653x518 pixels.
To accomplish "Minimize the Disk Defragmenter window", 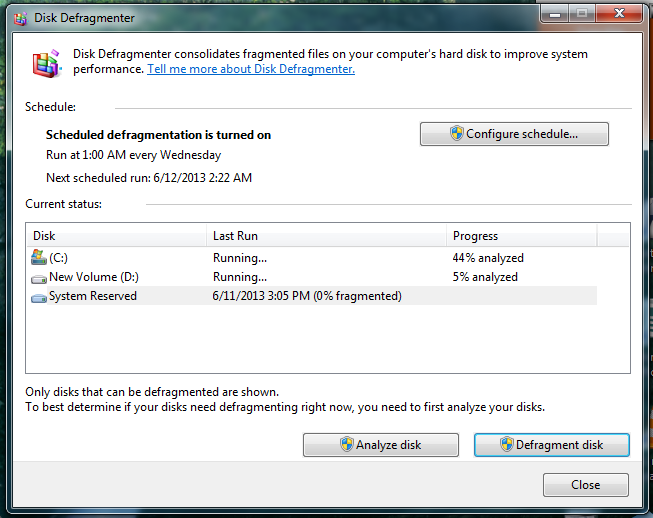I will click(555, 14).
